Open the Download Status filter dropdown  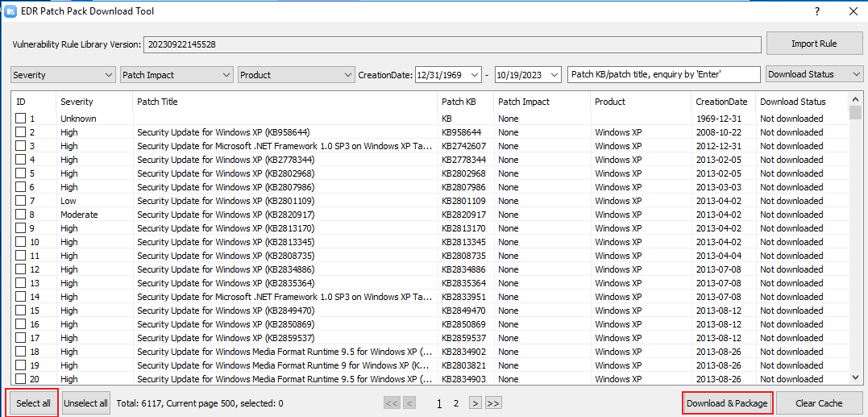[814, 75]
